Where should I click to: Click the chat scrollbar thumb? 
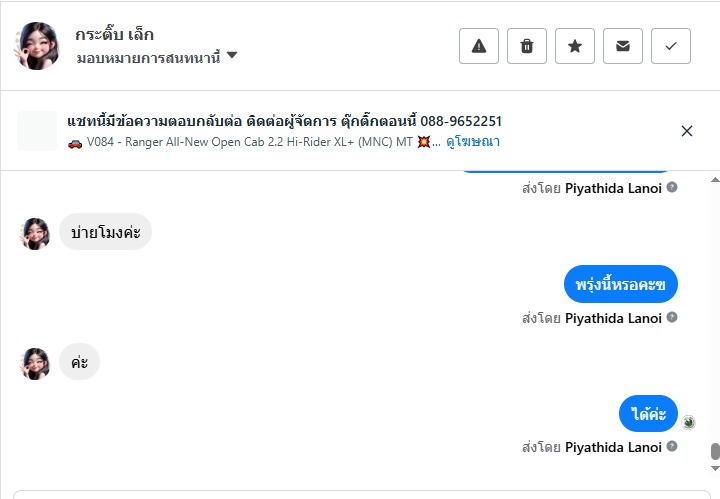[714, 452]
